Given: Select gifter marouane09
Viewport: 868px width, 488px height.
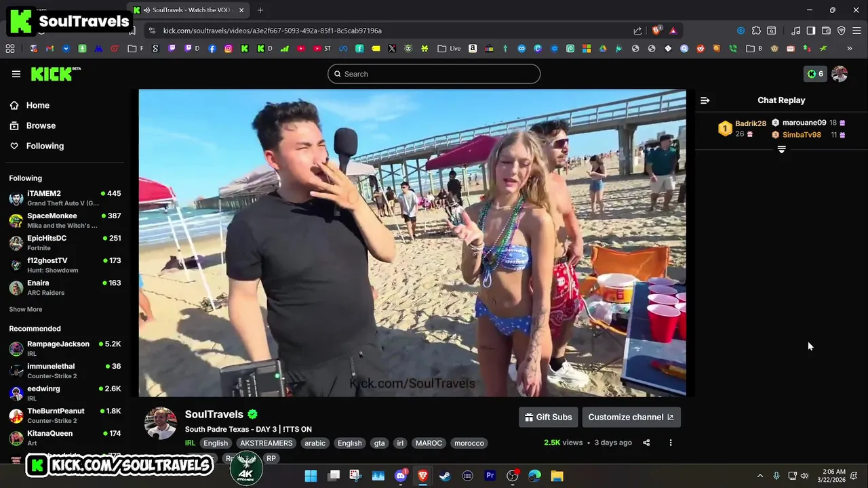Looking at the screenshot, I should [804, 123].
